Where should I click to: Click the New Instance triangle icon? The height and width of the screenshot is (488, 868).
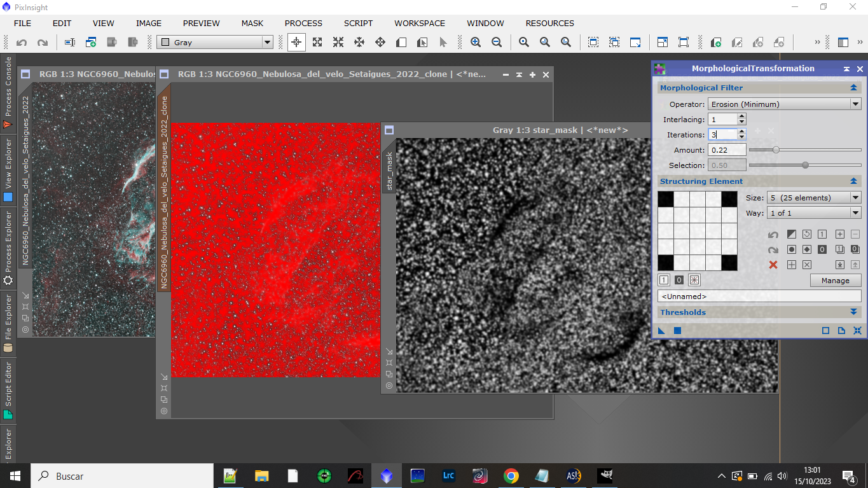tap(661, 331)
